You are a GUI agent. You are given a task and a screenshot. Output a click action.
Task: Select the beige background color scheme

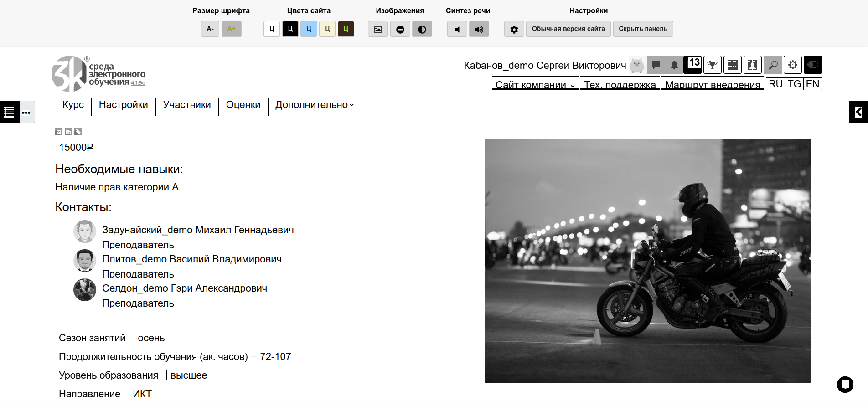point(327,29)
